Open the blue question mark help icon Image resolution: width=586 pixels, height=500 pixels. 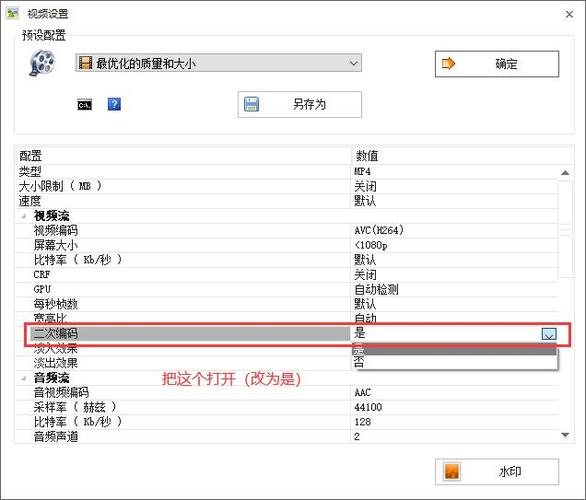point(114,104)
